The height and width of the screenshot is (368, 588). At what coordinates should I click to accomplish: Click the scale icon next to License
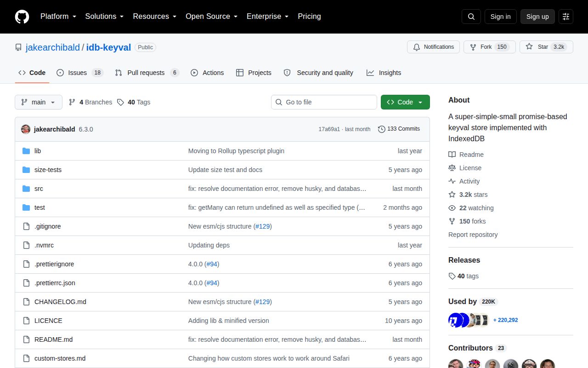[x=452, y=168]
